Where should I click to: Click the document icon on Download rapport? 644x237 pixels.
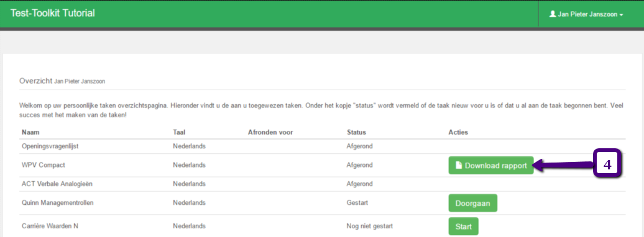[x=459, y=166]
